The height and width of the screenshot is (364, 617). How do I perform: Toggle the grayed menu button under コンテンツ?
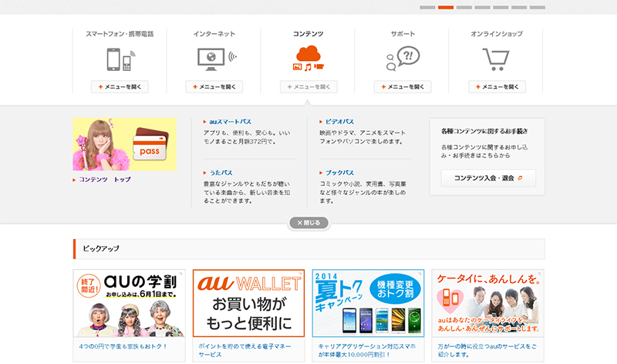coord(308,86)
